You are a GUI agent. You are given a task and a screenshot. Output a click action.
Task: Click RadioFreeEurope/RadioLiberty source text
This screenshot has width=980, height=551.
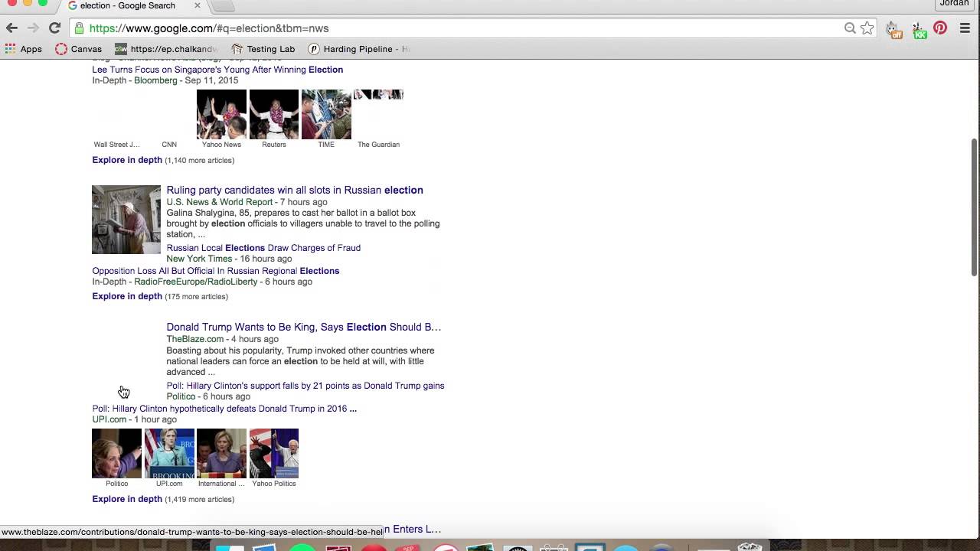coord(196,282)
